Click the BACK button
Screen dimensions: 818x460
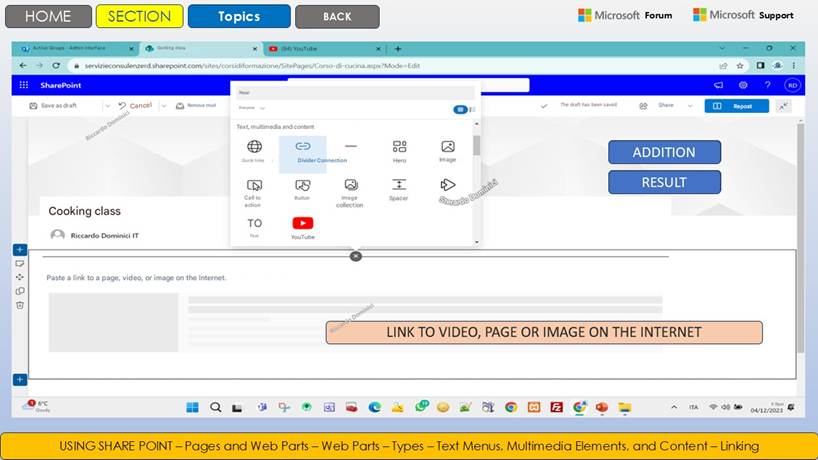coord(338,16)
